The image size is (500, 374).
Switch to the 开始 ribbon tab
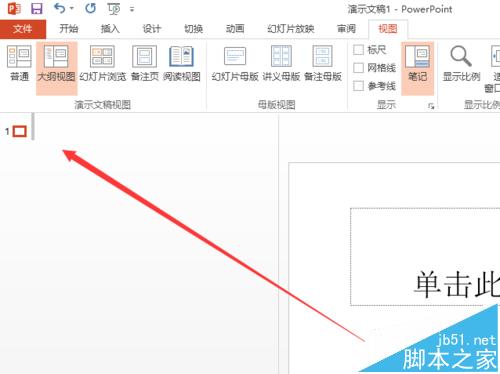click(x=69, y=29)
